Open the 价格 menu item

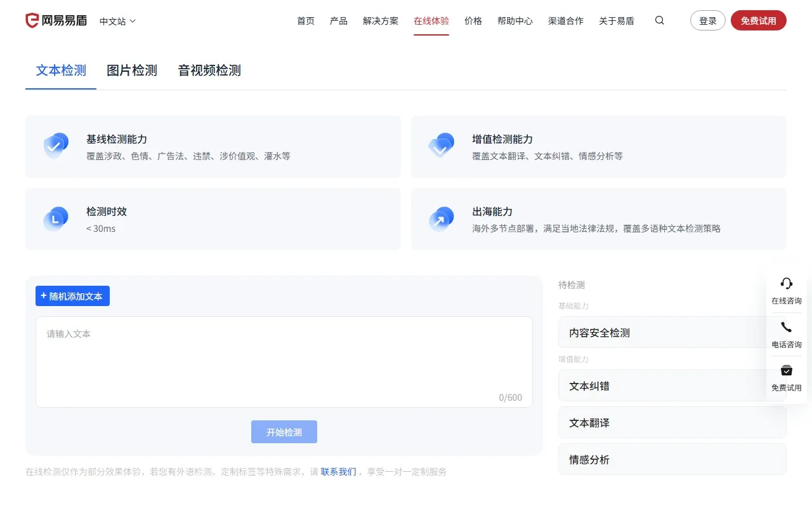click(473, 20)
